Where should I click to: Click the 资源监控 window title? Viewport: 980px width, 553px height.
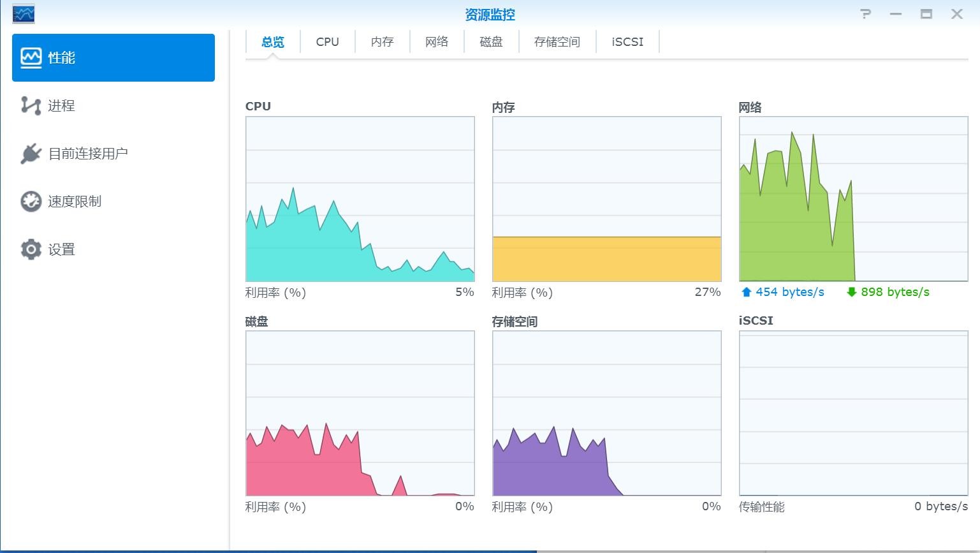pyautogui.click(x=490, y=15)
